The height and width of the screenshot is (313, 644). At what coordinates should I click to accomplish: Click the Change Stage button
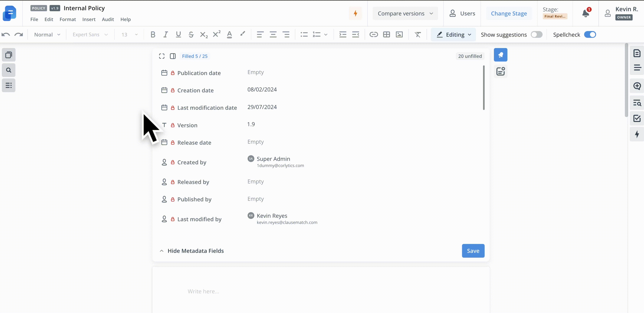click(509, 13)
